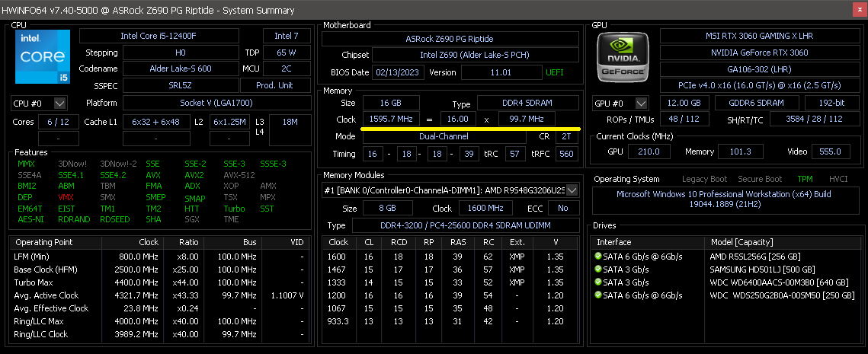Viewport: 868px width, 354px height.
Task: Click the green status icon for WDC WDS250G2B0A drive
Action: [x=598, y=295]
